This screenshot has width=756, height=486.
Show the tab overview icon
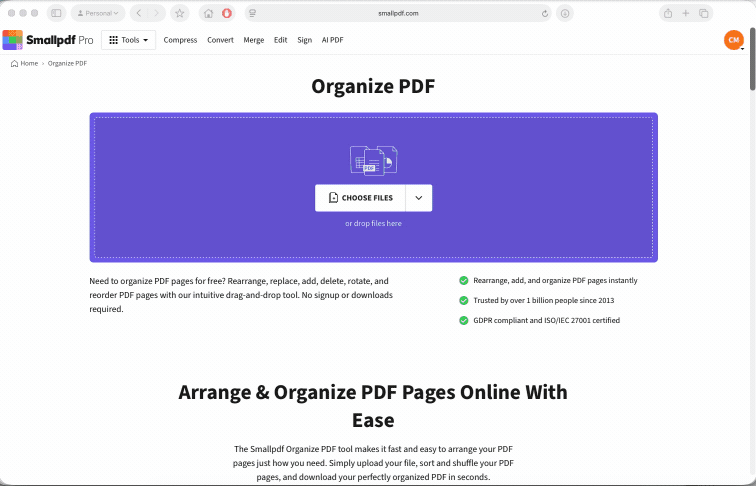click(x=703, y=14)
